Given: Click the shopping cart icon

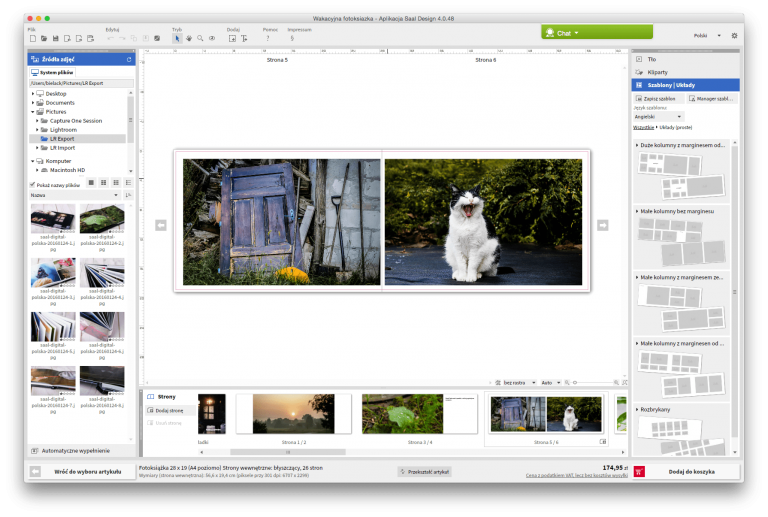Looking at the screenshot, I should (639, 471).
